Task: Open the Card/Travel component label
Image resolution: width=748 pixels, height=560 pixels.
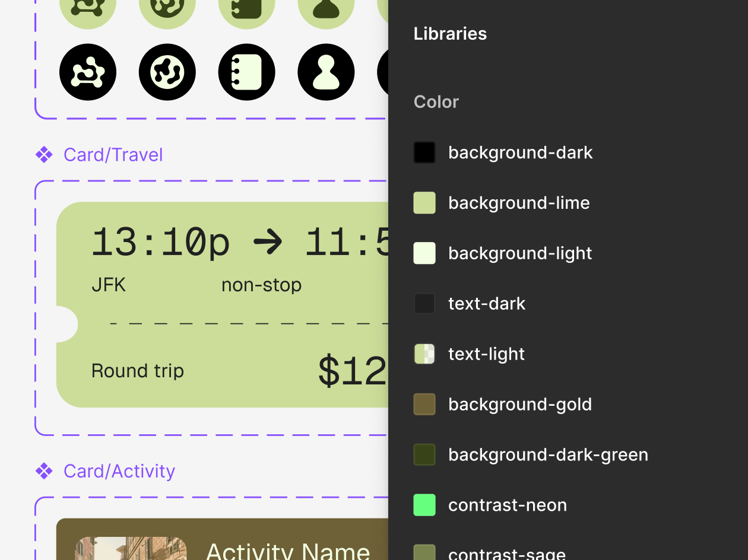Action: point(113,154)
